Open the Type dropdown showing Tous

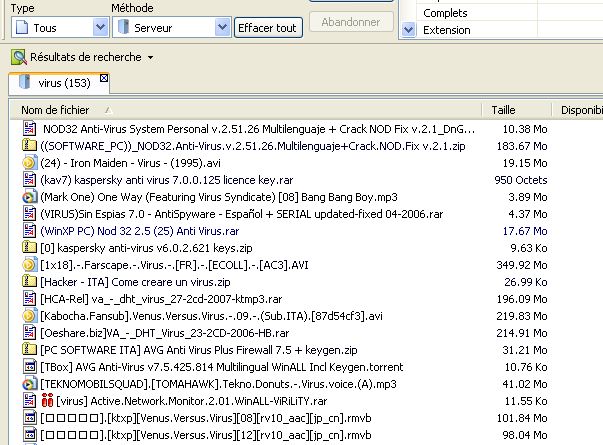click(x=60, y=28)
